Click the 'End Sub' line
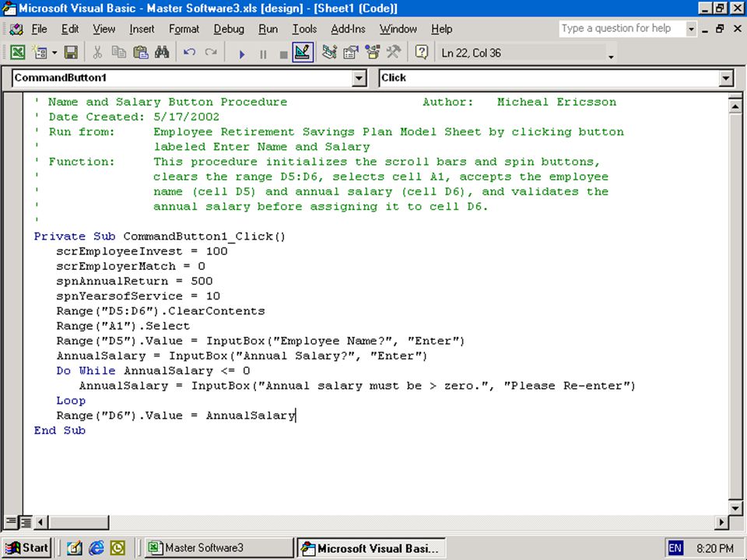Viewport: 747px width, 560px height. (x=60, y=430)
